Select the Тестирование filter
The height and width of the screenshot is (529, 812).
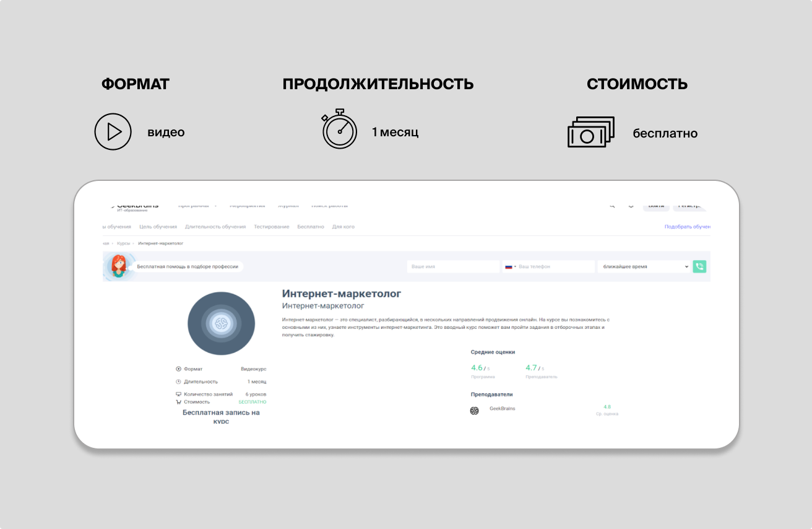pos(272,227)
